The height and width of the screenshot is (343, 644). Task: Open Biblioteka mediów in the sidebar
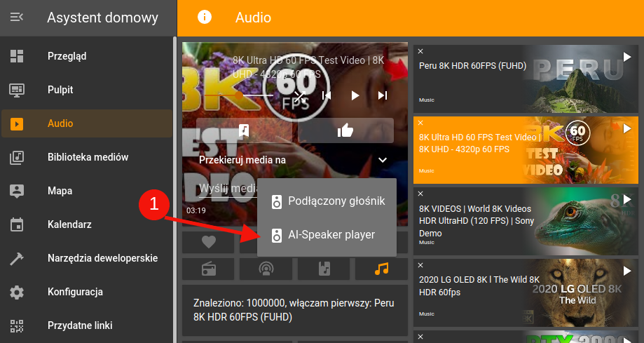click(87, 157)
